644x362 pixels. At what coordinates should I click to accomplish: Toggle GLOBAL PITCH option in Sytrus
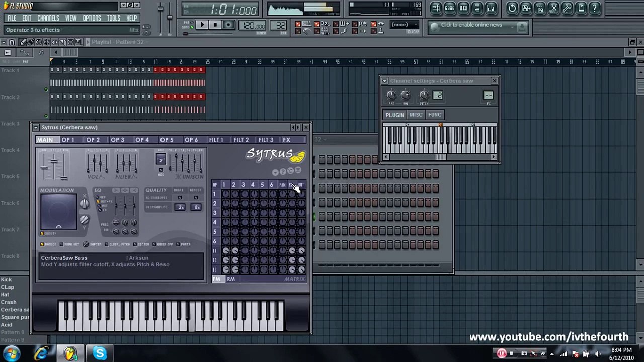click(x=117, y=244)
